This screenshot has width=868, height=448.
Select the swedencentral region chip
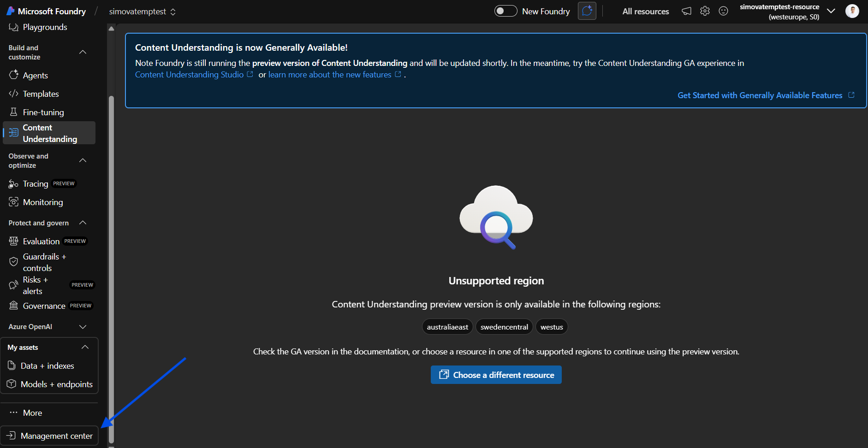504,327
